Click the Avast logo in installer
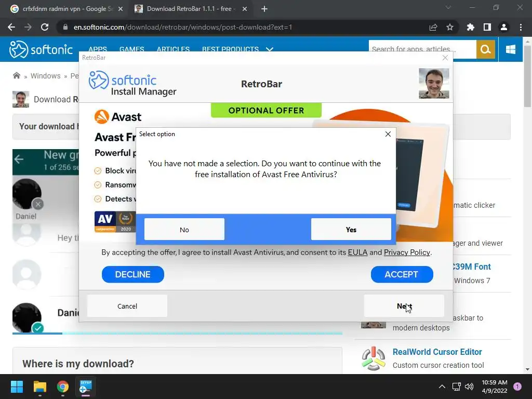The height and width of the screenshot is (399, 532). tap(118, 117)
